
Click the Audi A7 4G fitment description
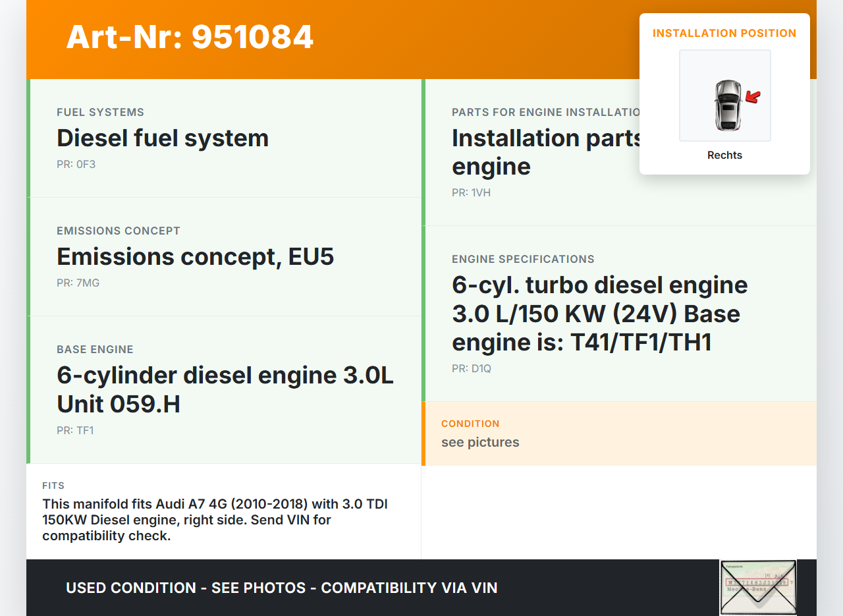click(x=215, y=520)
